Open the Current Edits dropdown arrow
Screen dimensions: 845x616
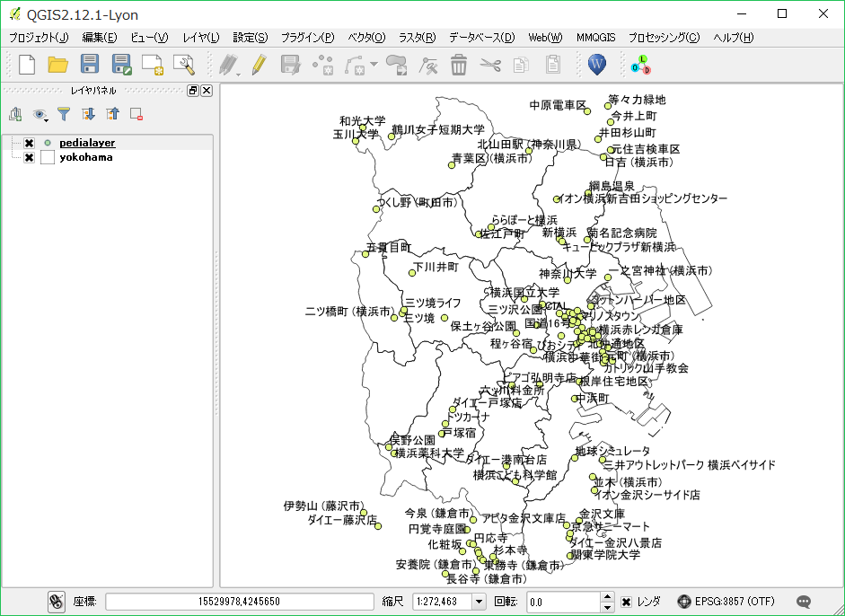(x=238, y=74)
